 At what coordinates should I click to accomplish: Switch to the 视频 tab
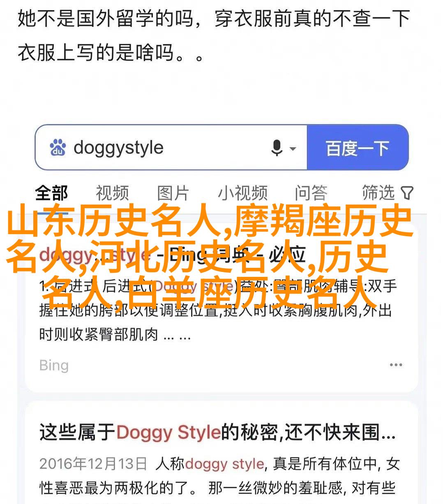tap(112, 193)
